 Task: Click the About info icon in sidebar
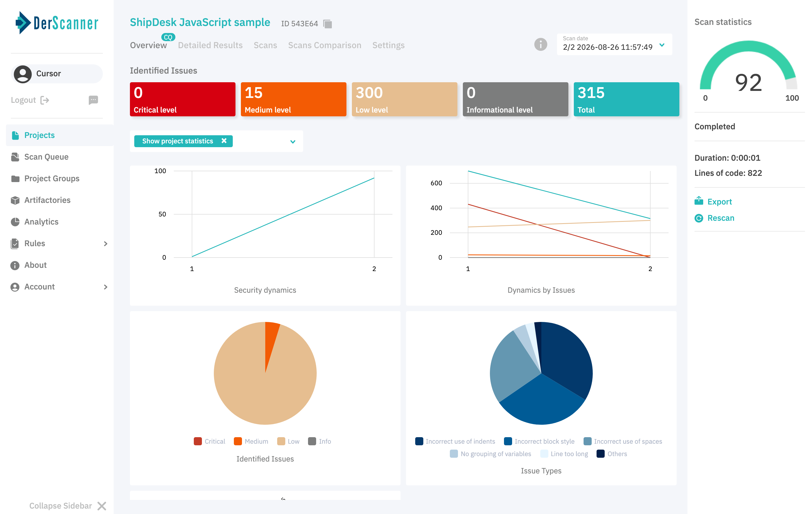tap(15, 265)
